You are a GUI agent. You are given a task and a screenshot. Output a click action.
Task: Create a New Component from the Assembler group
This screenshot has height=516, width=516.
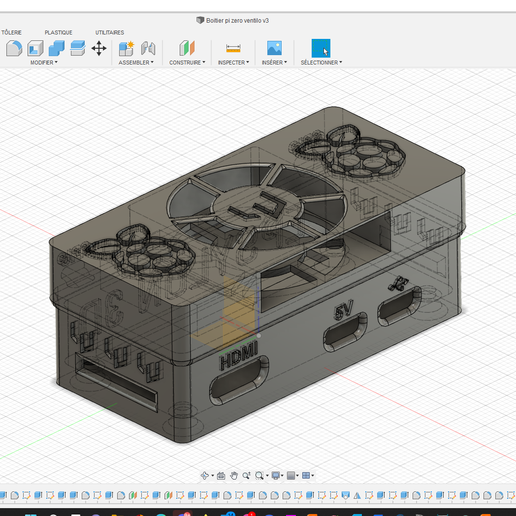click(126, 48)
